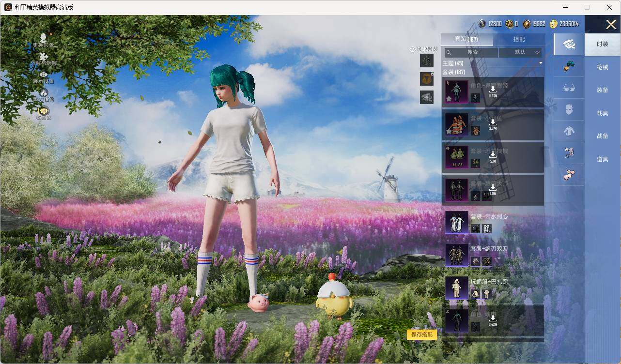Open the 默认 sort dropdown
Viewport: 621px width, 364px height.
(x=520, y=52)
